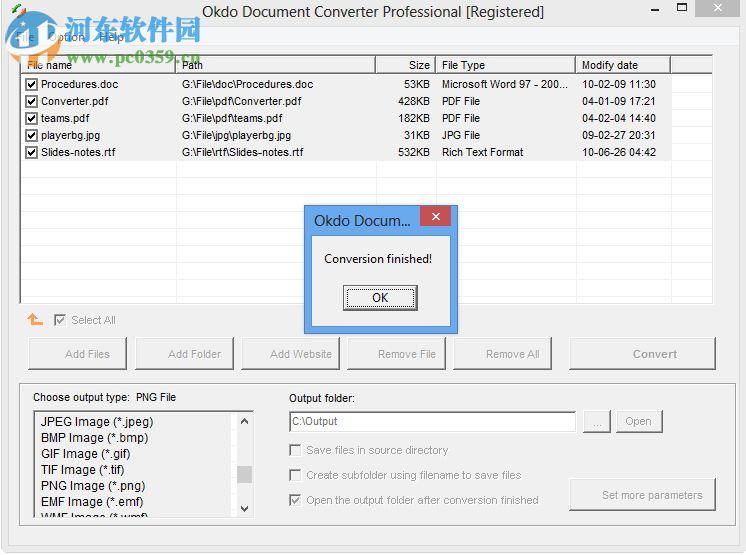The height and width of the screenshot is (555, 746).
Task: Click the Add Folder button
Action: (x=185, y=354)
